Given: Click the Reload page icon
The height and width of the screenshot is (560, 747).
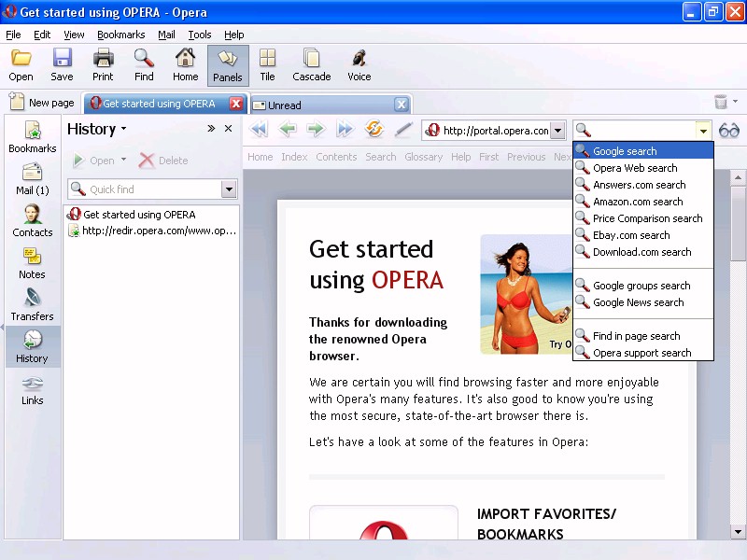Looking at the screenshot, I should click(374, 130).
